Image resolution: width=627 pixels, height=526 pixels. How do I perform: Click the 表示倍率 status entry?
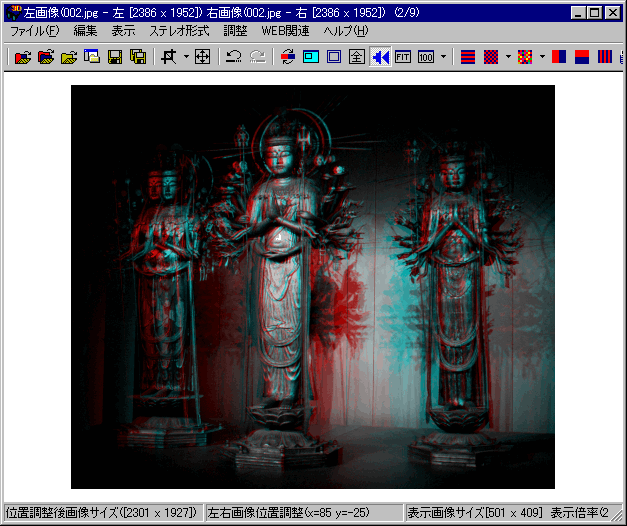click(x=580, y=513)
